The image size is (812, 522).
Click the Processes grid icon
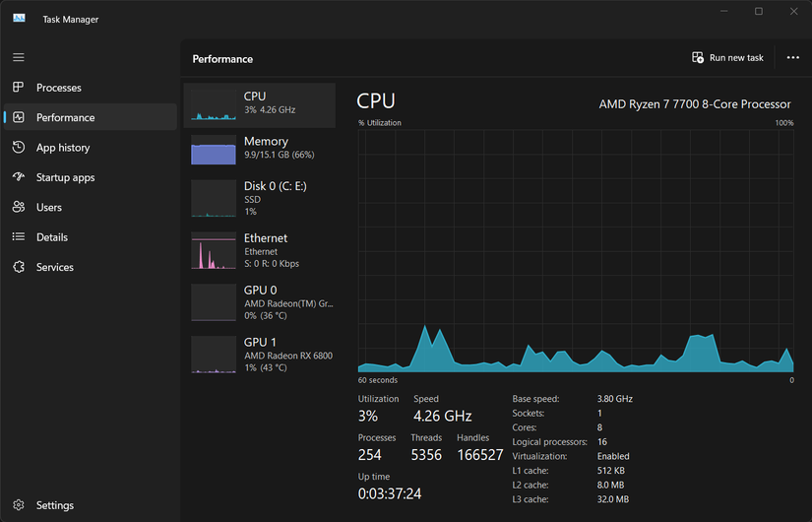(x=19, y=88)
